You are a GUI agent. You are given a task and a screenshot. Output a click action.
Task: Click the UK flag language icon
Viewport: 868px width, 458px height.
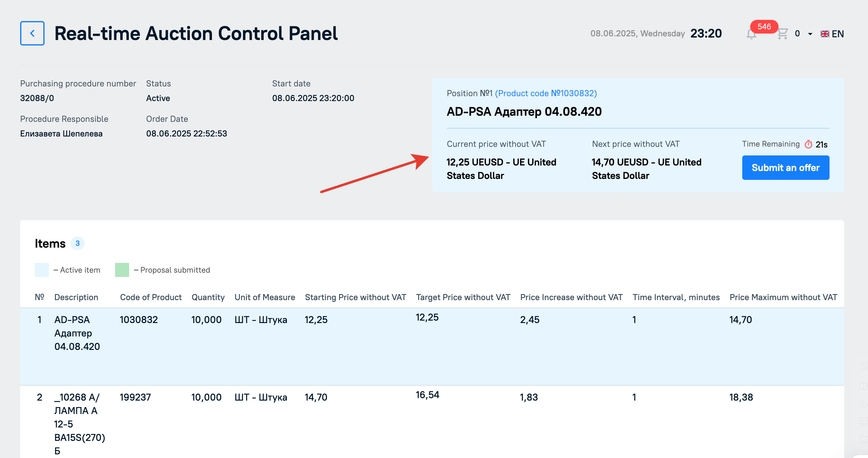pos(825,34)
